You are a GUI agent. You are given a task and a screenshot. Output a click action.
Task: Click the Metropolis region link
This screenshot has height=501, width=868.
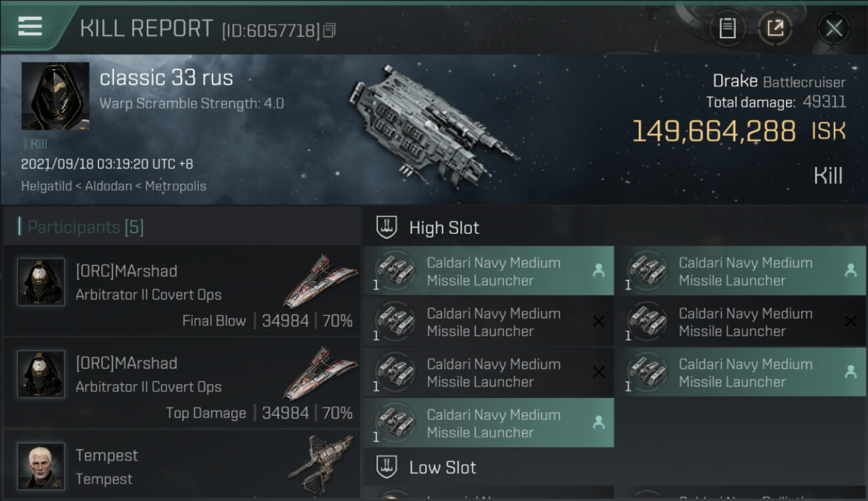[176, 186]
